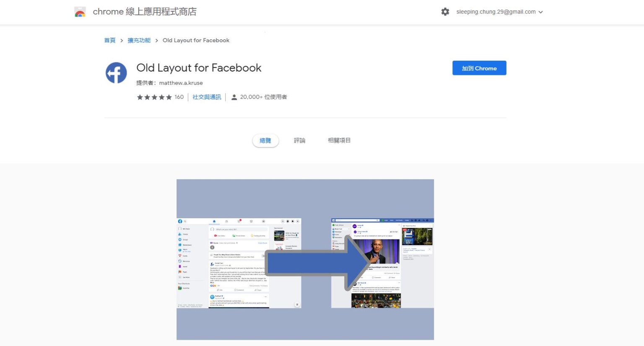Click the user count person icon

pos(234,97)
